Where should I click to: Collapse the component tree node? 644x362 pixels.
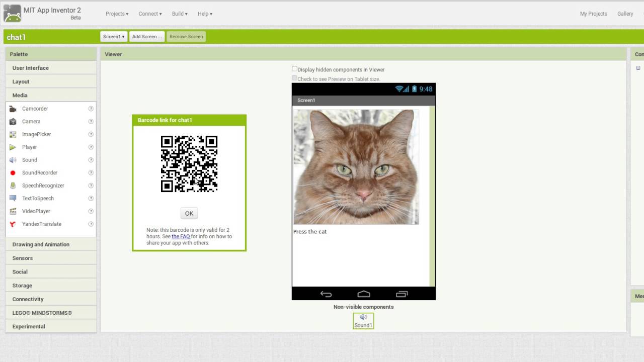pyautogui.click(x=638, y=68)
